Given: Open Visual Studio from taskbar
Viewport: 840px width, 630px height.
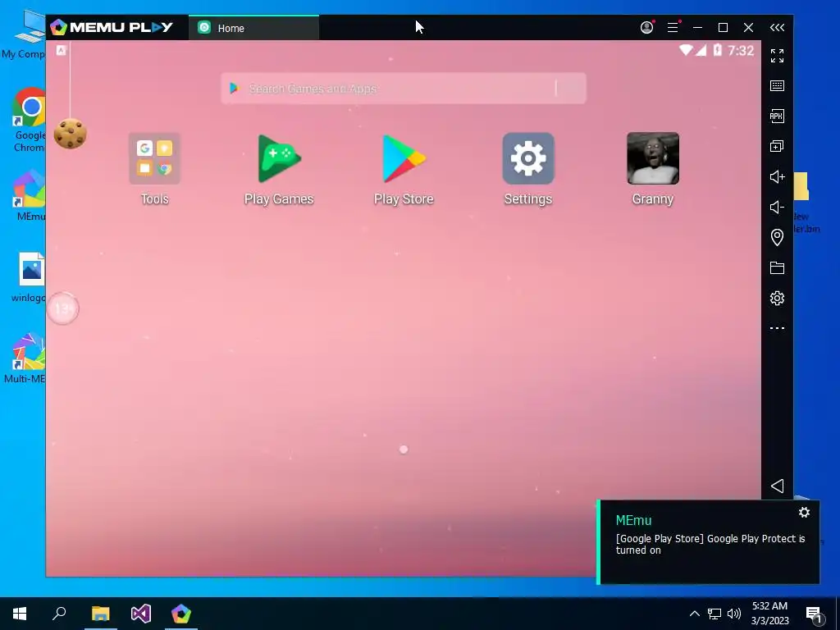Looking at the screenshot, I should click(141, 614).
